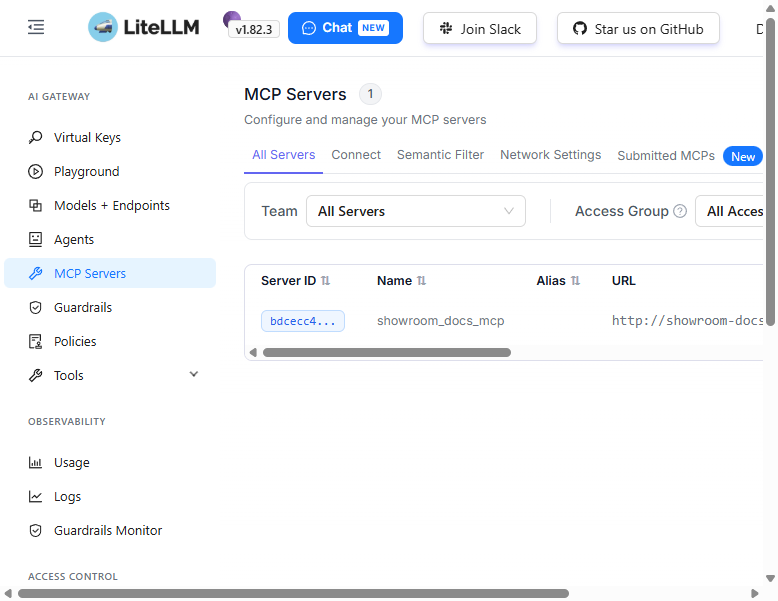Screen dimensions: 778x601
Task: Switch to the Submitted MCPs tab
Action: click(666, 156)
